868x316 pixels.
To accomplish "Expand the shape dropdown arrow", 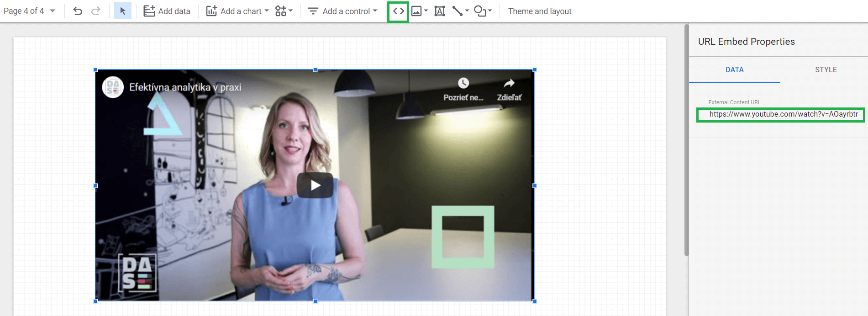I will click(490, 11).
